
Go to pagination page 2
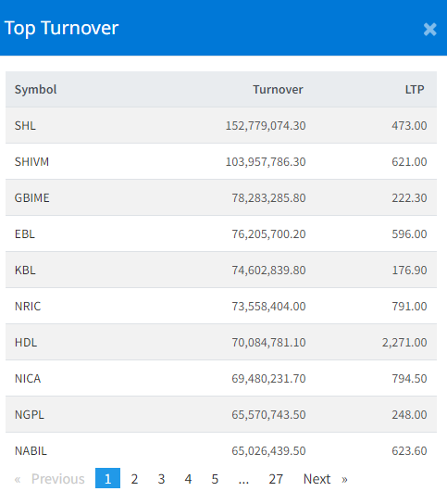click(134, 479)
